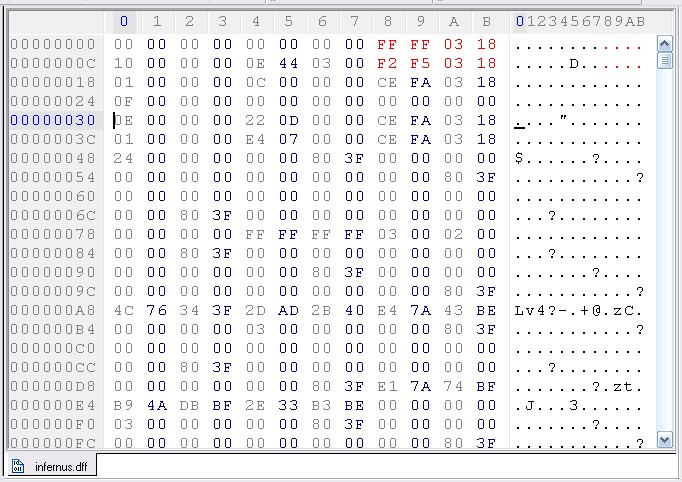Click the file icon on infernus.dff tab
Image resolution: width=682 pixels, height=482 pixels.
click(18, 466)
